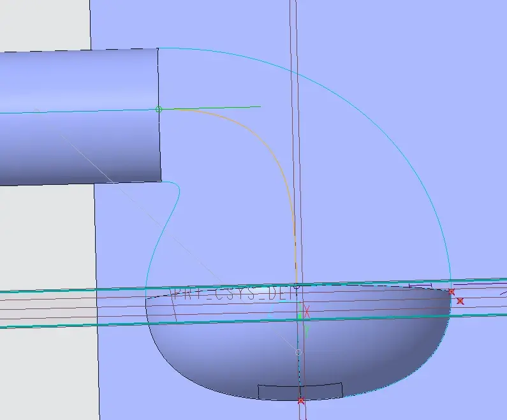Pick the outermost red X marker at right

tap(460, 301)
